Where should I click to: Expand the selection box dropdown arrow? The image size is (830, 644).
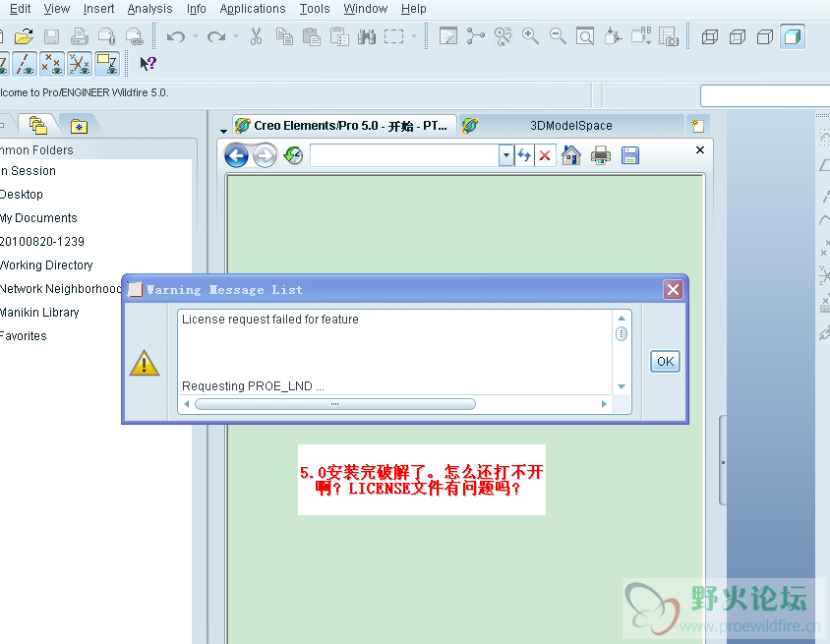414,36
